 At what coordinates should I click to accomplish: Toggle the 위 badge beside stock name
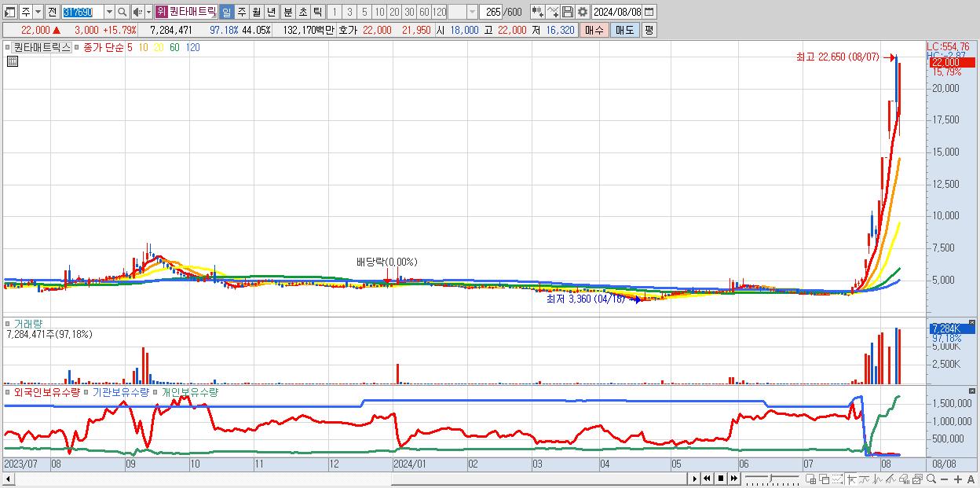(x=161, y=12)
